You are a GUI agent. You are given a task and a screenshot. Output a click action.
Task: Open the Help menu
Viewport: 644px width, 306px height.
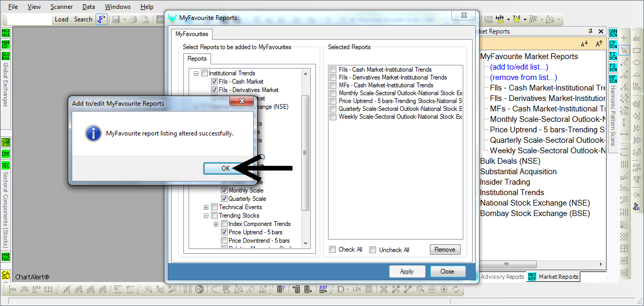coord(147,7)
